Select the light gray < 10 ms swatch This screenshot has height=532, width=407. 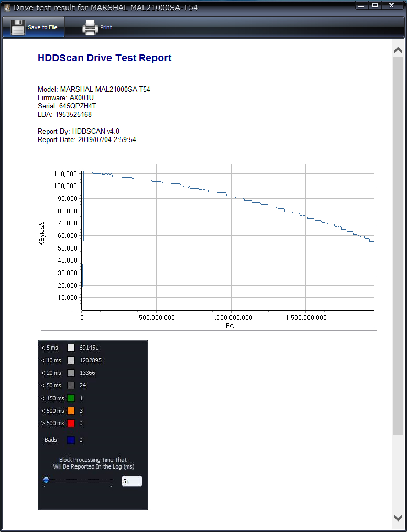(x=71, y=360)
